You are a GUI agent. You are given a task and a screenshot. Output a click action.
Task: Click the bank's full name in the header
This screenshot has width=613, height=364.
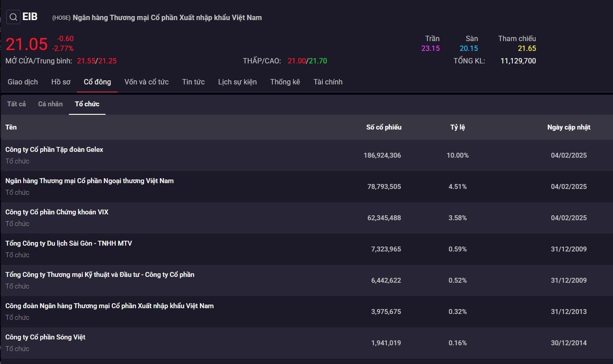coord(167,18)
